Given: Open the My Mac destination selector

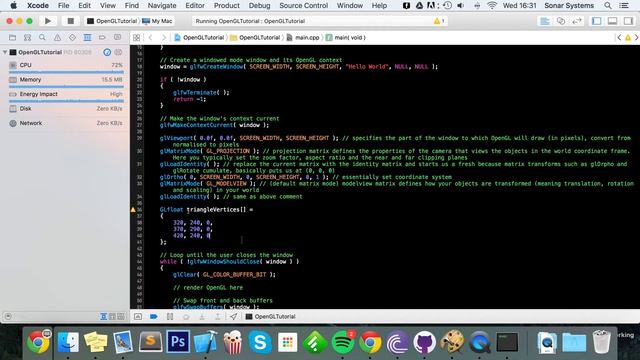Looking at the screenshot, I should coord(158,21).
